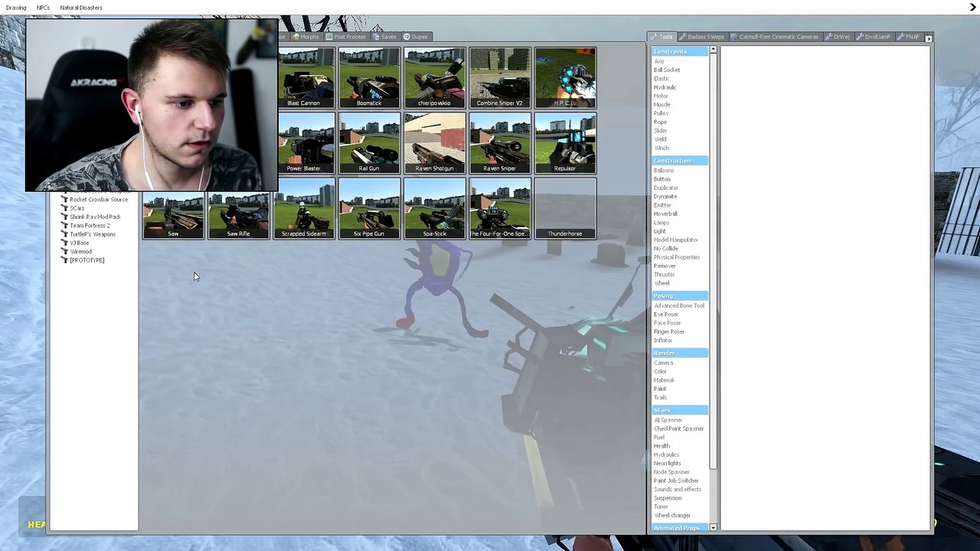Switch to the FNAF tab
Screen dimensions: 980x551
pos(908,37)
